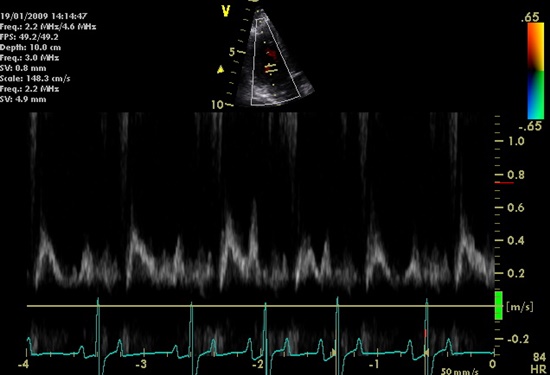
Task: Click the HR 84 heart rate readout
Action: pos(538,363)
